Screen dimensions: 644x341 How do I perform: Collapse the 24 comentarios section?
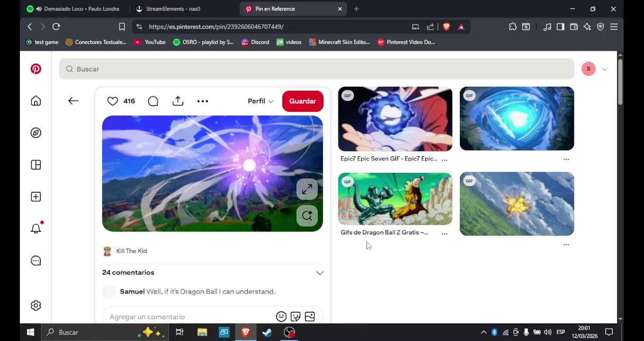tap(320, 273)
